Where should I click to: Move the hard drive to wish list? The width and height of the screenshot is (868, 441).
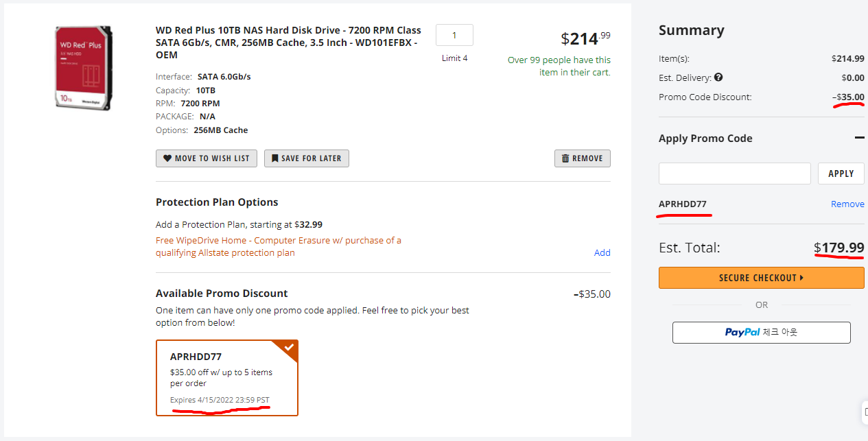click(207, 158)
